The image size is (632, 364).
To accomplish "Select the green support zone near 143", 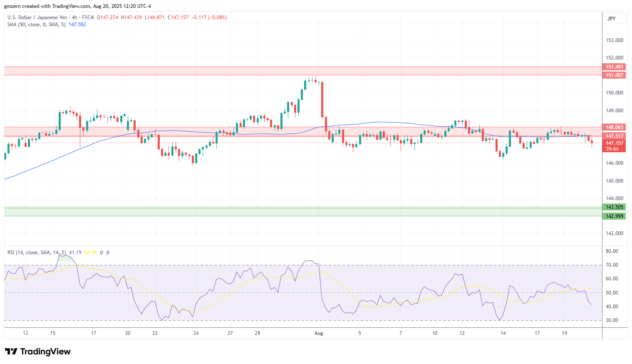I will tap(303, 212).
